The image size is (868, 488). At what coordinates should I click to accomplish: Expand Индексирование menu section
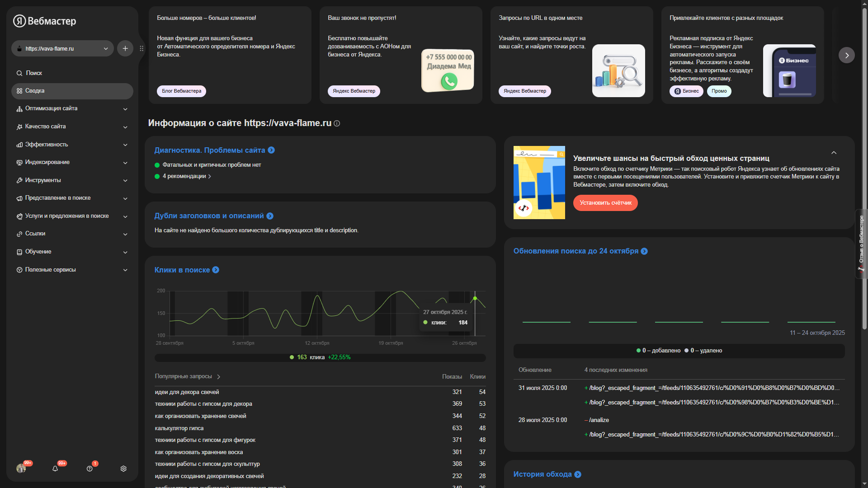click(x=72, y=162)
